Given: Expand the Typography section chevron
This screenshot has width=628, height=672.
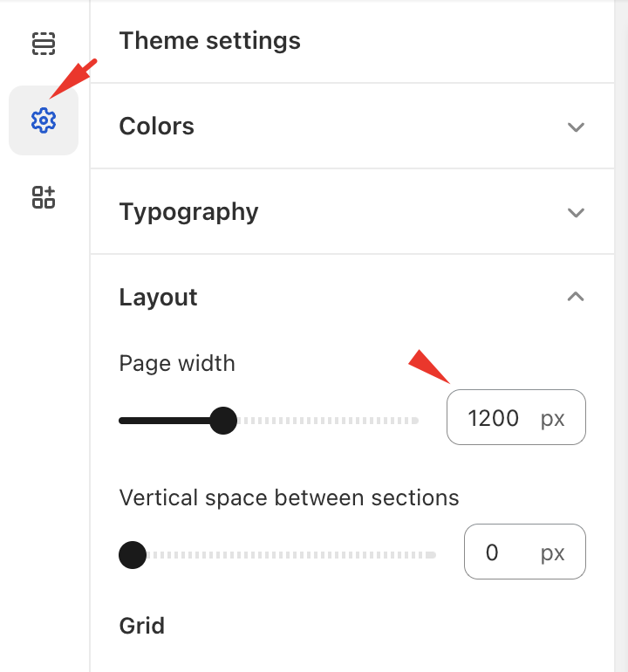Looking at the screenshot, I should point(575,212).
